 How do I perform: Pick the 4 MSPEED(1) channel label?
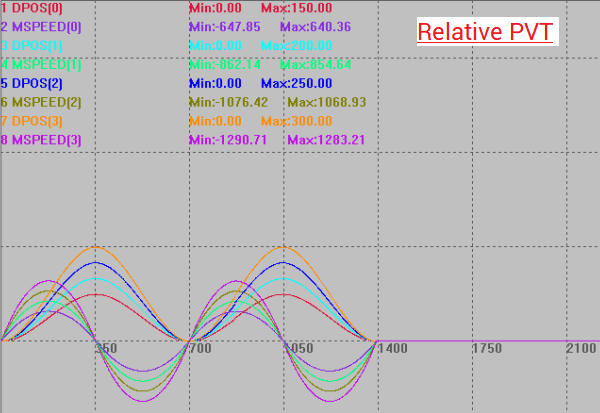[42, 65]
